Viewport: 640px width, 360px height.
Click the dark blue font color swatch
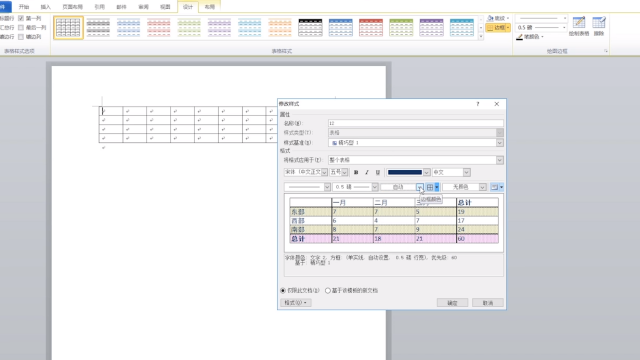pyautogui.click(x=404, y=172)
